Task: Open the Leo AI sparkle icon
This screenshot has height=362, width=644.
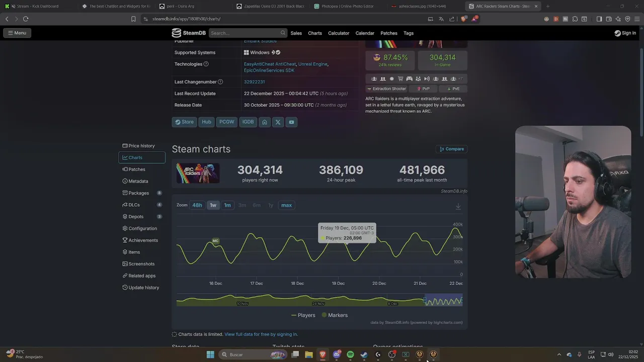Action: pos(618,19)
